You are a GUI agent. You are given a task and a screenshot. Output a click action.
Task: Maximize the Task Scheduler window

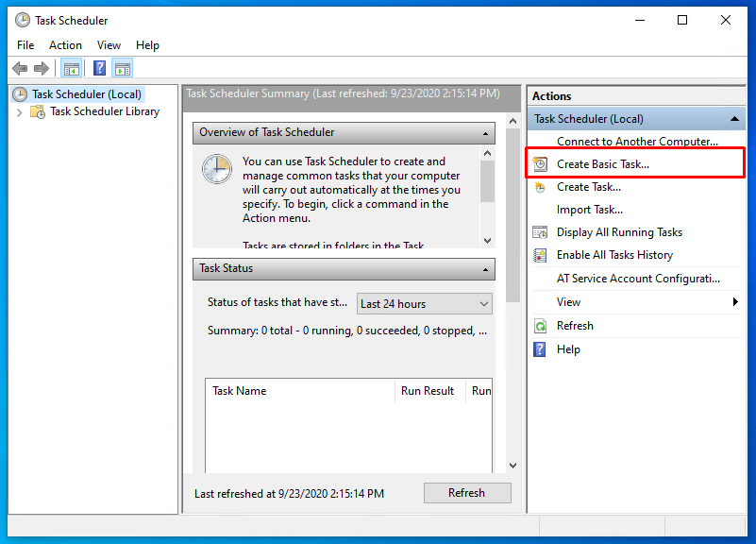coord(682,20)
